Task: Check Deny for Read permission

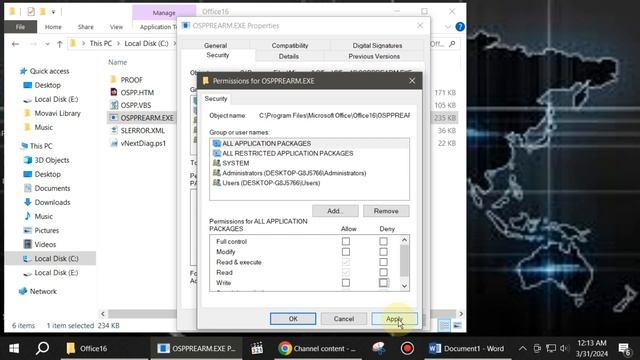Action: [383, 272]
